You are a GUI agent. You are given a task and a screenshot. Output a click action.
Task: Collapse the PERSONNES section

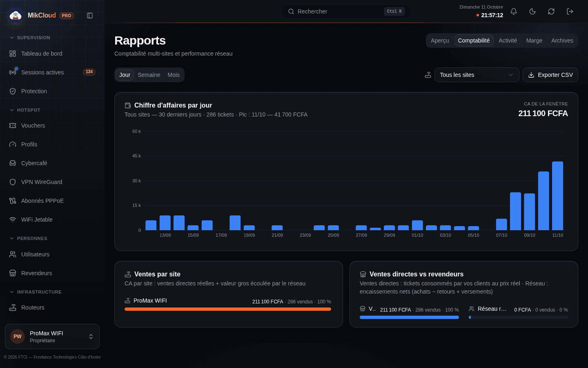pyautogui.click(x=28, y=238)
